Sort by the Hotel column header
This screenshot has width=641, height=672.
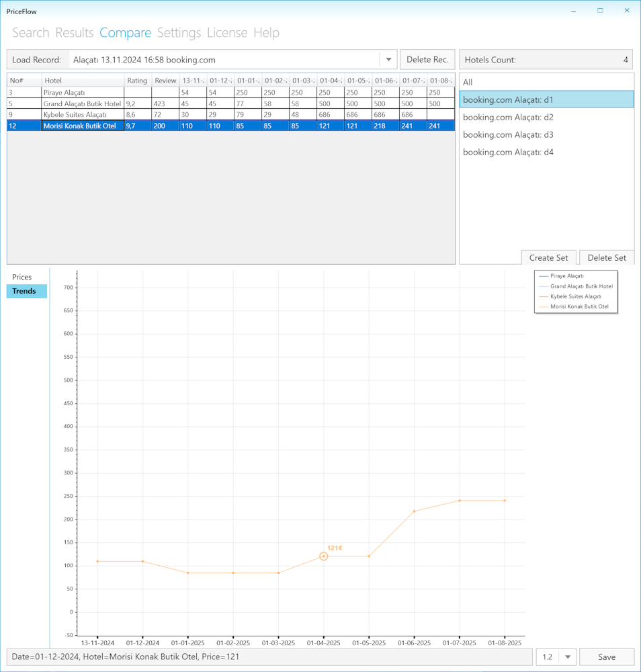pyautogui.click(x=83, y=80)
